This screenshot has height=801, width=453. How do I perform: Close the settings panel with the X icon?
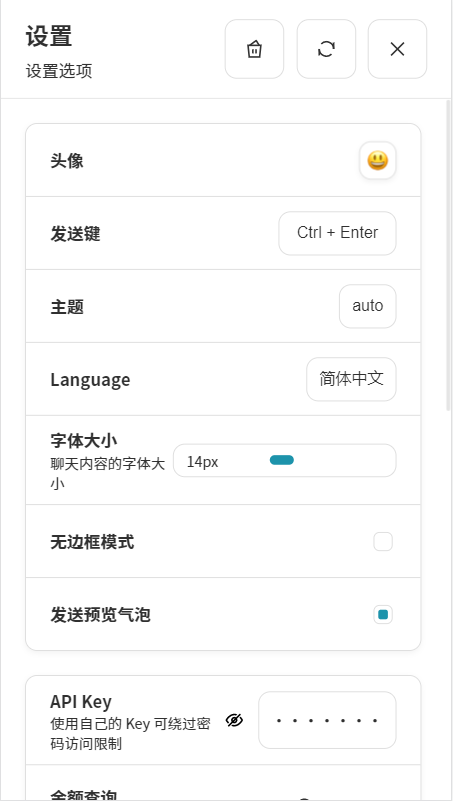[397, 49]
